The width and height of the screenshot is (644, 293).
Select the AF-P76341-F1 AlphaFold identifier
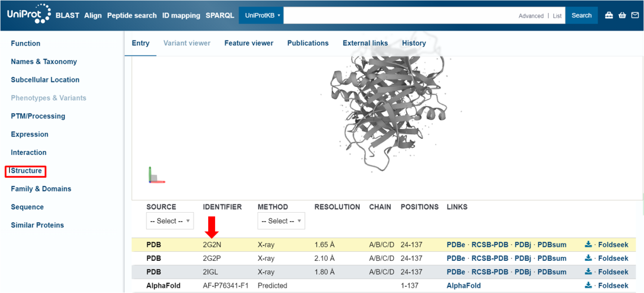(x=225, y=286)
